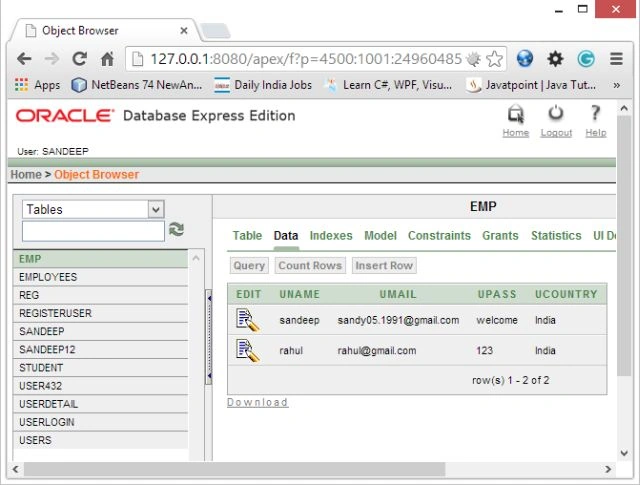Click the address bar URL
This screenshot has height=485, width=640.
(x=306, y=59)
